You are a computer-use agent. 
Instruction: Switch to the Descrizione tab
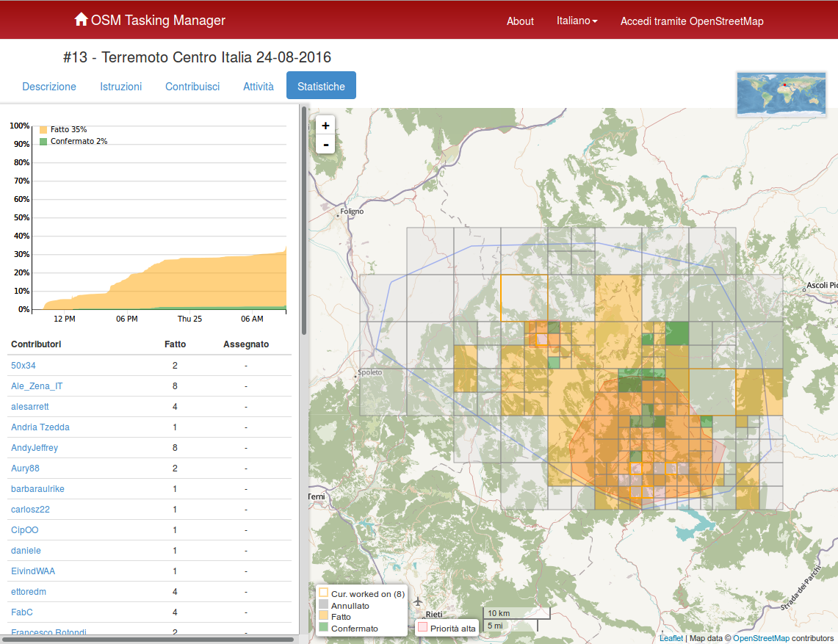point(49,86)
